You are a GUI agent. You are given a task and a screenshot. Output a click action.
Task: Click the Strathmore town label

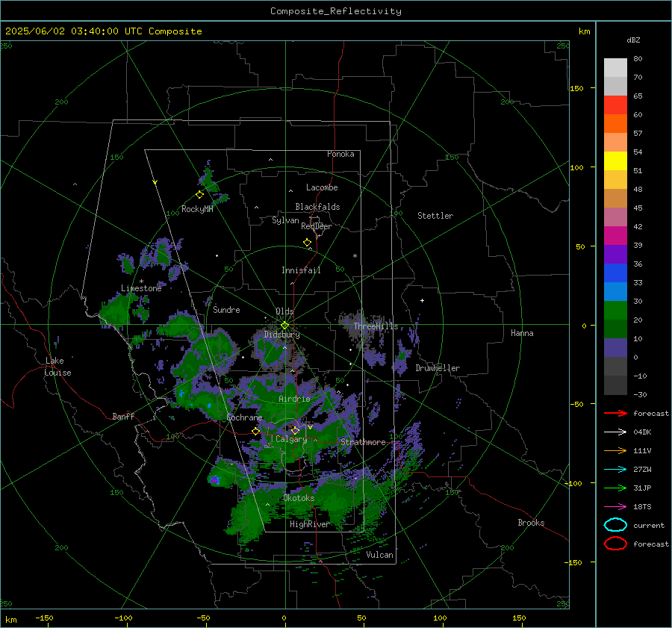pyautogui.click(x=363, y=442)
